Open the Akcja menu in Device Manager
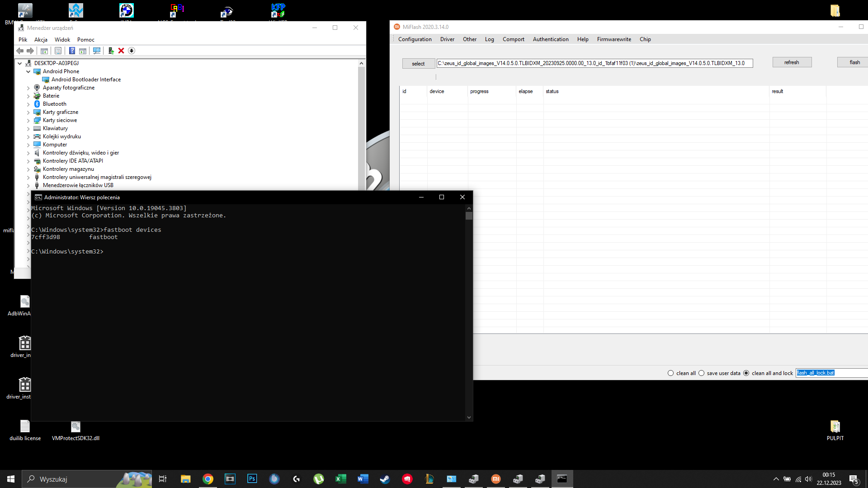Image resolution: width=868 pixels, height=488 pixels. click(41, 40)
